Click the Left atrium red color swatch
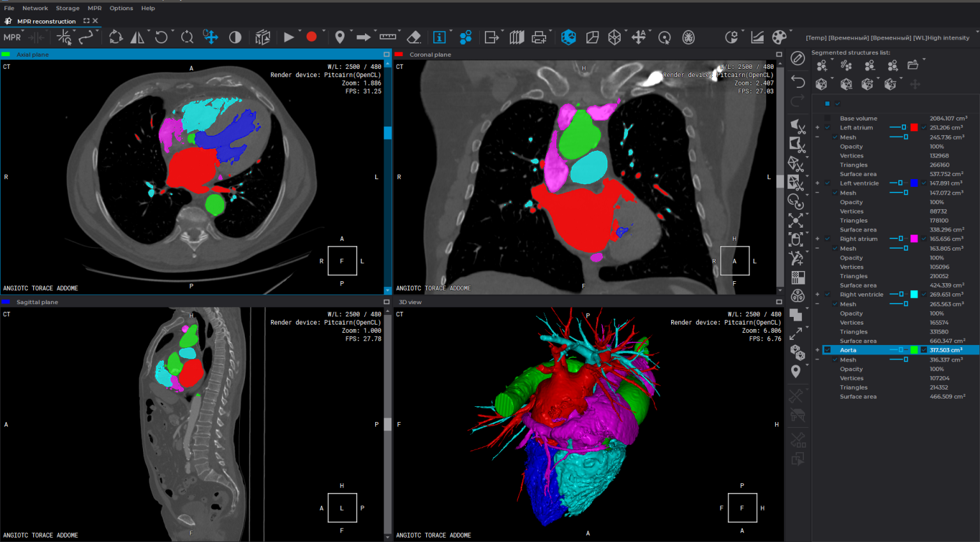980x542 pixels. [x=914, y=128]
